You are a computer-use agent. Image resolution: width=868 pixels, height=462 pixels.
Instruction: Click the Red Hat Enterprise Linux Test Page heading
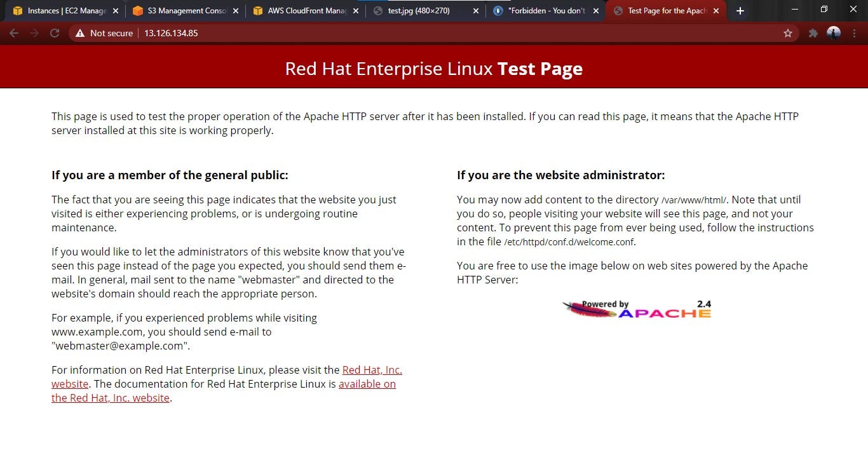pyautogui.click(x=434, y=69)
